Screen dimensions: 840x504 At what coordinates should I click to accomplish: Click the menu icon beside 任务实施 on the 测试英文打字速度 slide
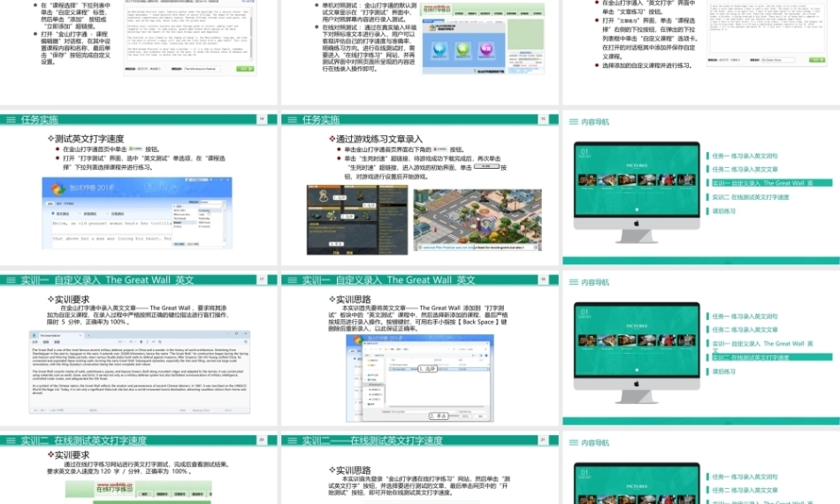pos(11,119)
